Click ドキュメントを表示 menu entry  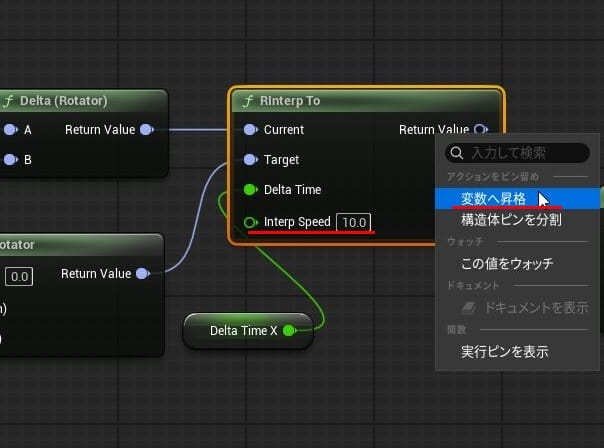coord(517,308)
